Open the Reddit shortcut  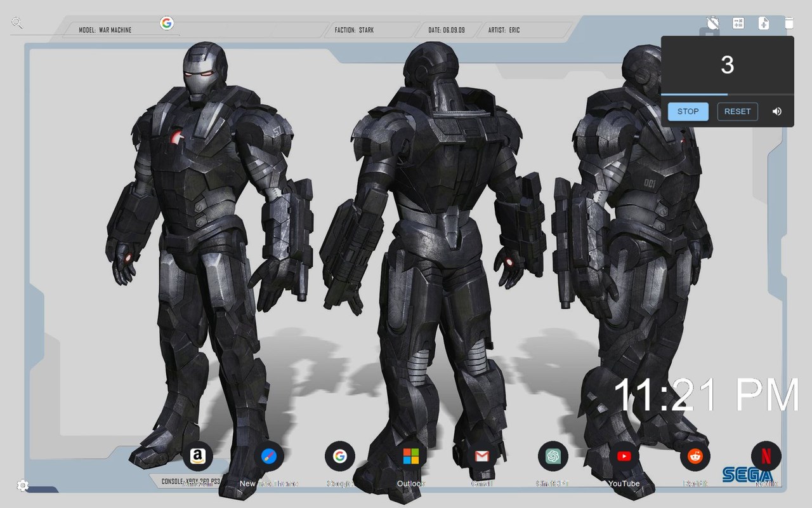(695, 457)
